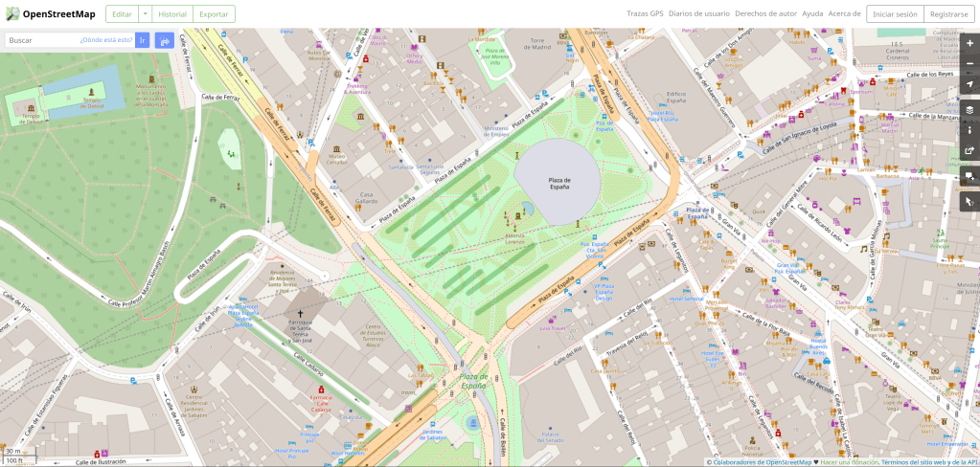Click the Iniciar sesión button

[895, 14]
